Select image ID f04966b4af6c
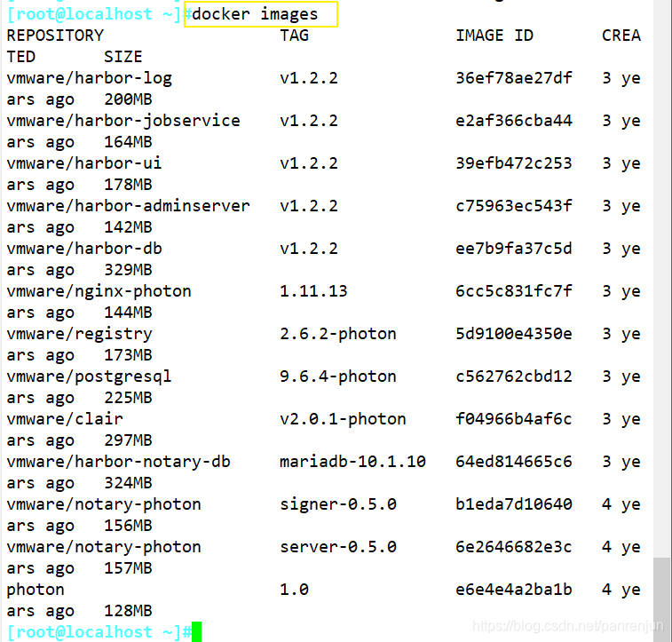Image resolution: width=672 pixels, height=642 pixels. pyautogui.click(x=514, y=419)
